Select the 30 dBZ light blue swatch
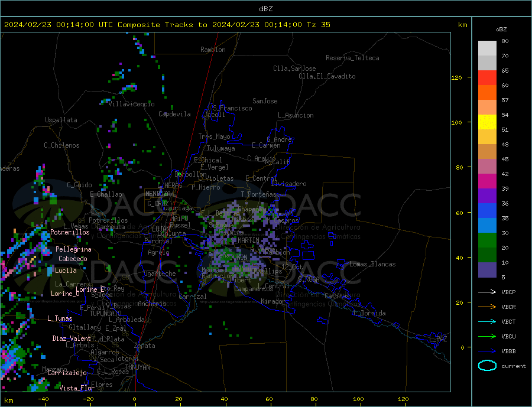The height and width of the screenshot is (407, 532). pos(487,226)
